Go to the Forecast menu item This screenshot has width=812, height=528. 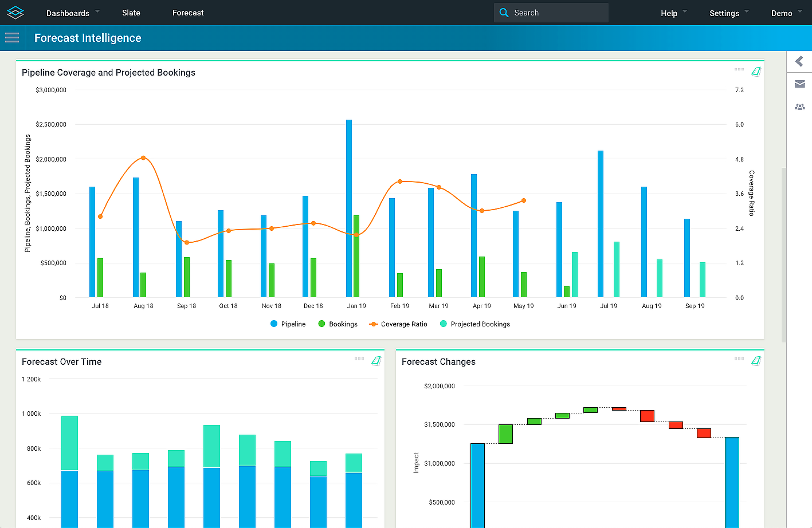tap(188, 13)
